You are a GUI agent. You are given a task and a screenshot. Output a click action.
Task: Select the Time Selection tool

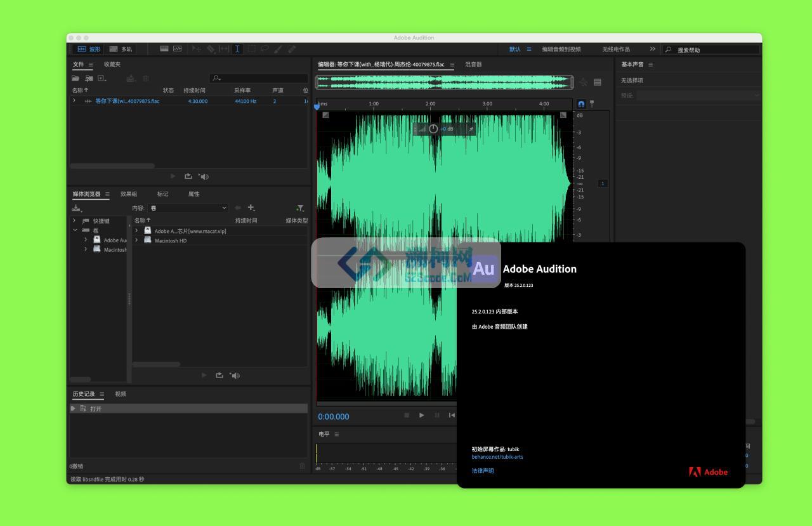coord(237,49)
